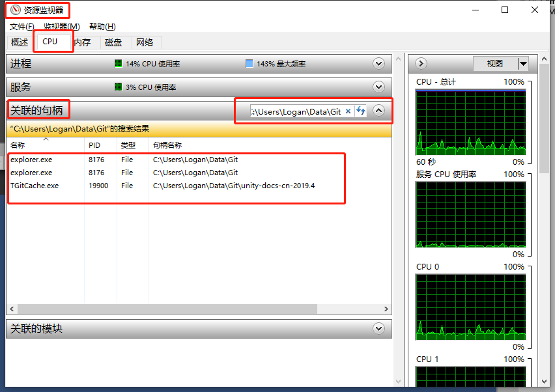Click the handles list horizontal scrollbar

[x=163, y=309]
